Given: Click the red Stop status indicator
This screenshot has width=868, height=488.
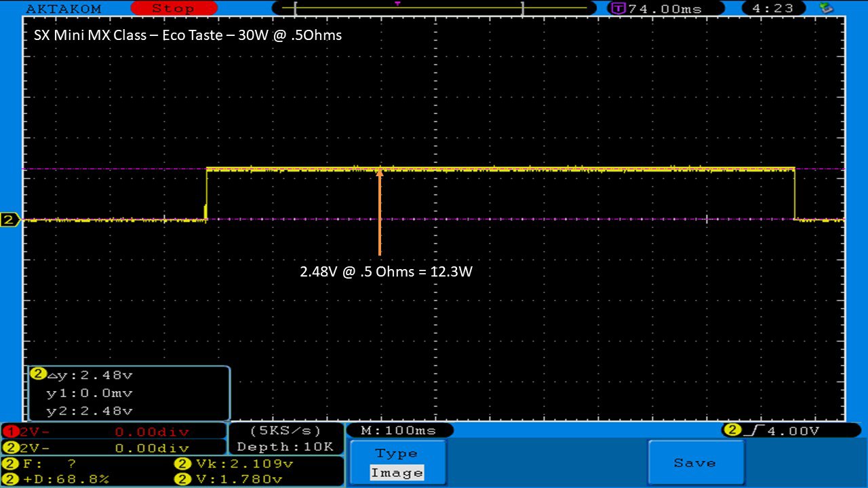Looking at the screenshot, I should point(172,8).
